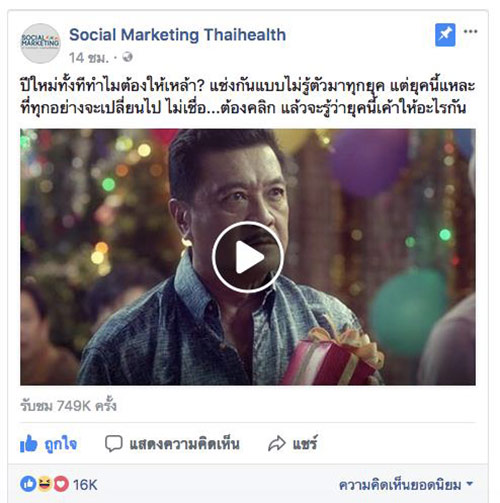500x503 pixels.
Task: Click the globe public audience icon
Action: [x=127, y=57]
